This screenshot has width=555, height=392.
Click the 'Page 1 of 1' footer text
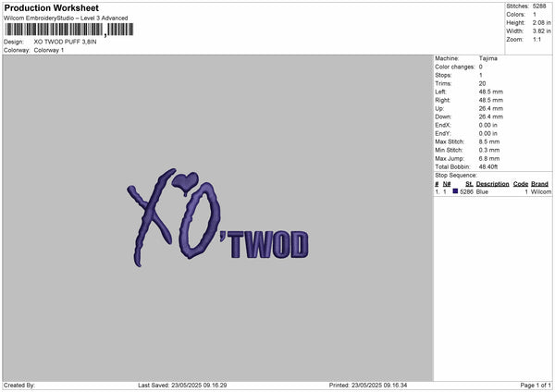point(536,386)
